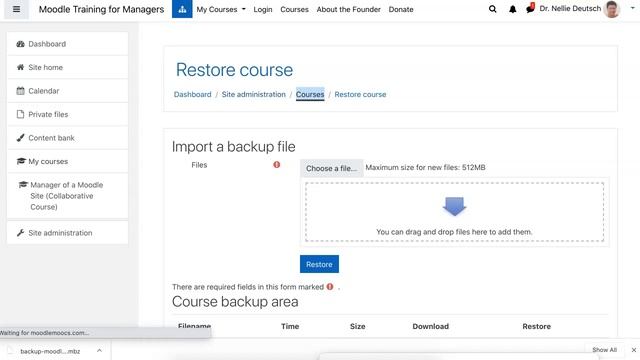
Task: Open the blue sitemap icon button
Action: tap(182, 9)
